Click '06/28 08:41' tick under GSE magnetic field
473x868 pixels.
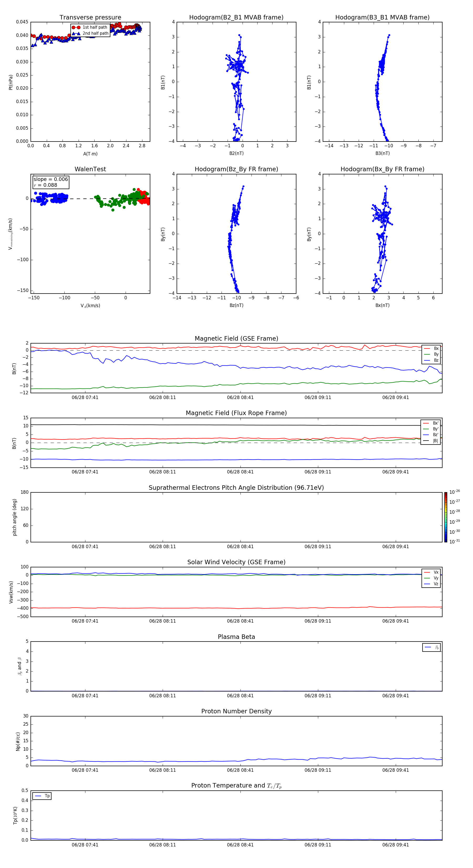coord(240,398)
